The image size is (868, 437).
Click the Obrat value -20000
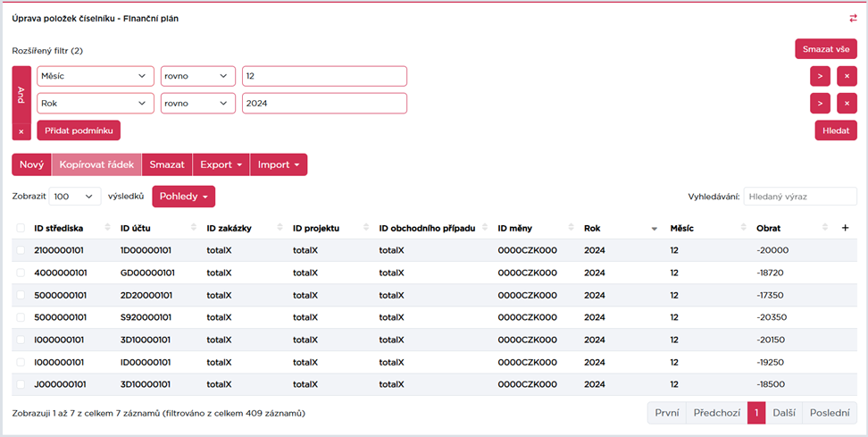pyautogui.click(x=772, y=250)
